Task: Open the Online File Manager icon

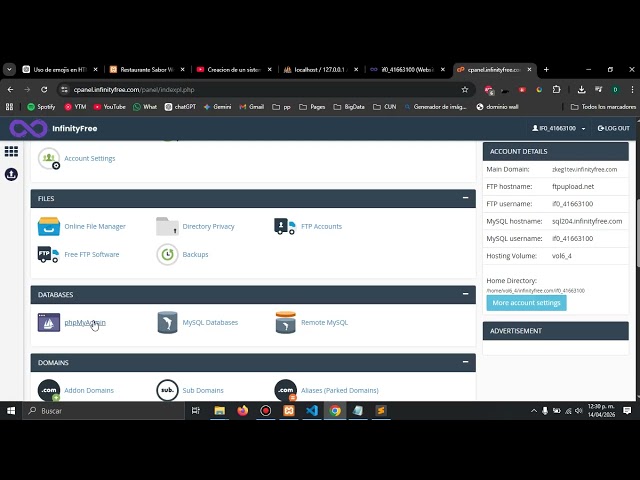Action: pos(49,227)
